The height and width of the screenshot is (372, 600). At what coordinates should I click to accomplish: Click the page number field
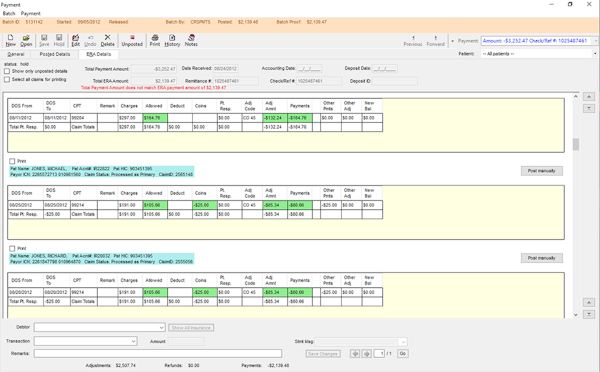[x=379, y=354]
